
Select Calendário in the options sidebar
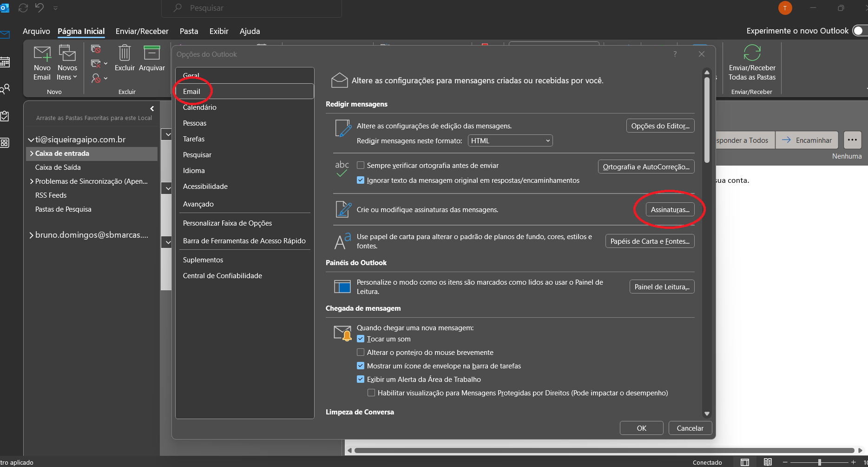pos(244,107)
